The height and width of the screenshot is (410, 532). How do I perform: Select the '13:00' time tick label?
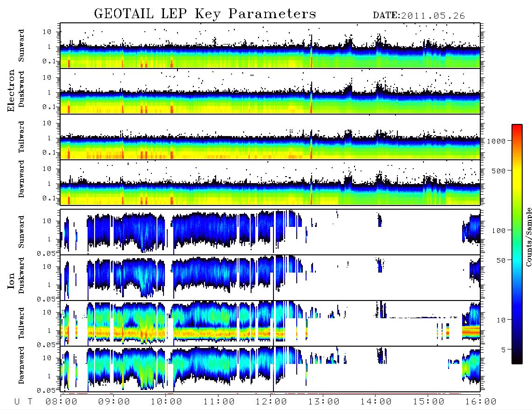[x=324, y=402]
